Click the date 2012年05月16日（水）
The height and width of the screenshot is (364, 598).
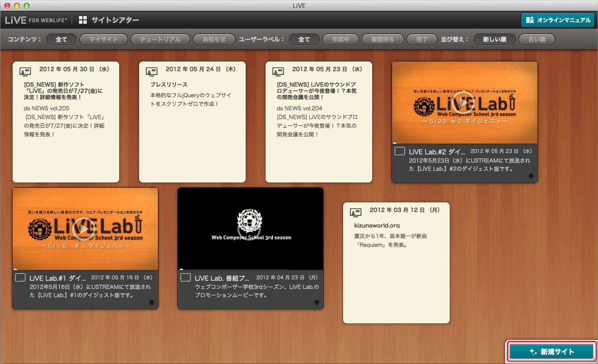coord(122,277)
